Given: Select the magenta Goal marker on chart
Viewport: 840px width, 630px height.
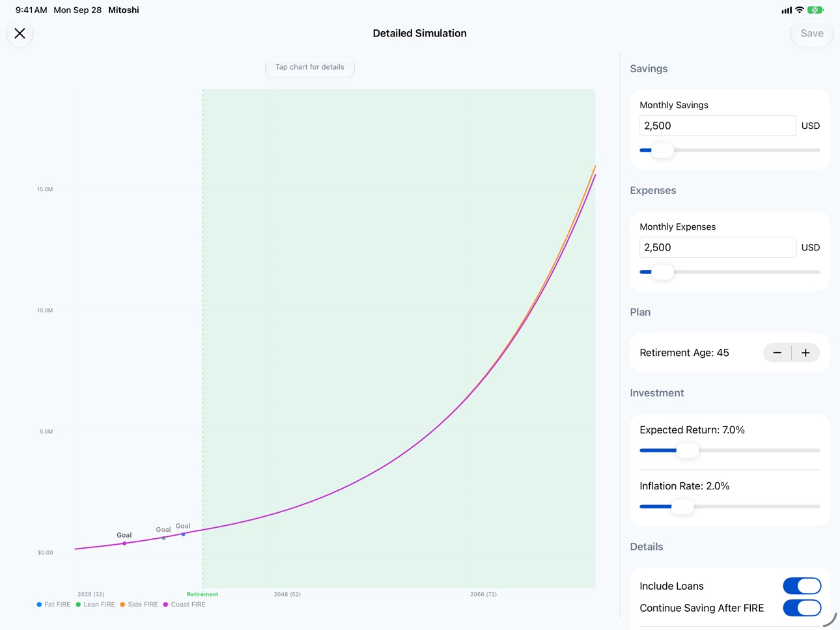Looking at the screenshot, I should point(124,543).
